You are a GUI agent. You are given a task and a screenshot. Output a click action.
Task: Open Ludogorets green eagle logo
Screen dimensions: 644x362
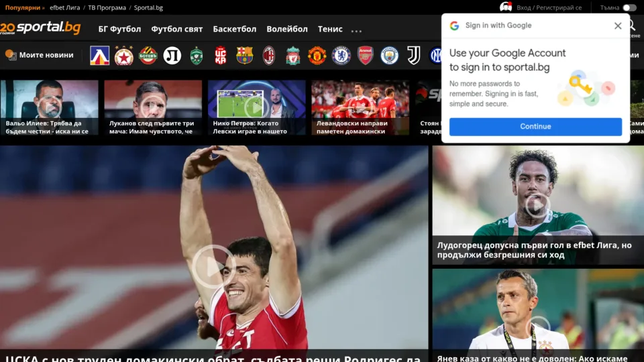tap(197, 56)
